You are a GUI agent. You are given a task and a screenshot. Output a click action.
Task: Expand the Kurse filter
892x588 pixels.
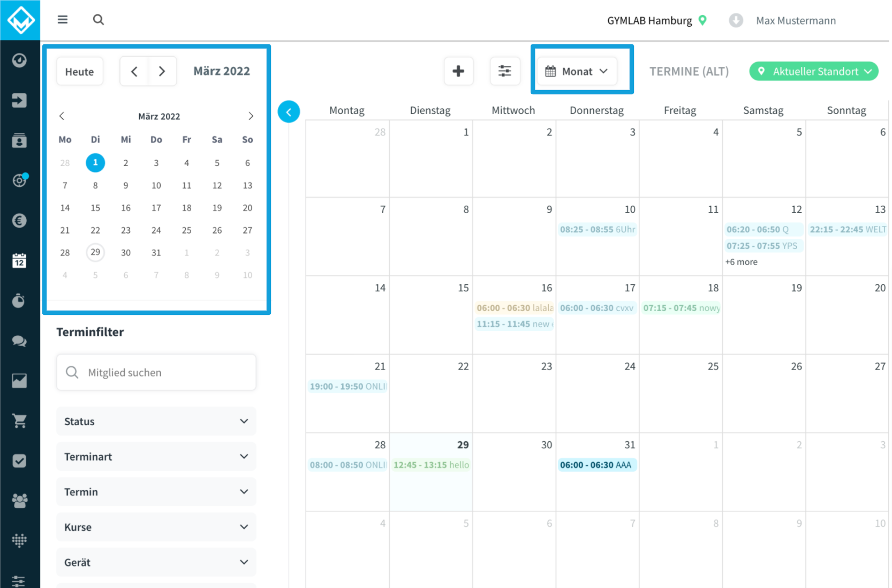point(156,527)
